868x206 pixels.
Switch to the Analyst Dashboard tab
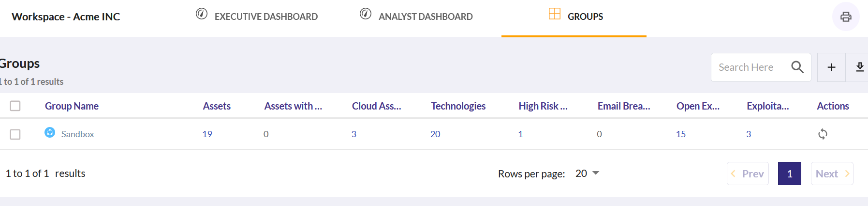(x=416, y=16)
